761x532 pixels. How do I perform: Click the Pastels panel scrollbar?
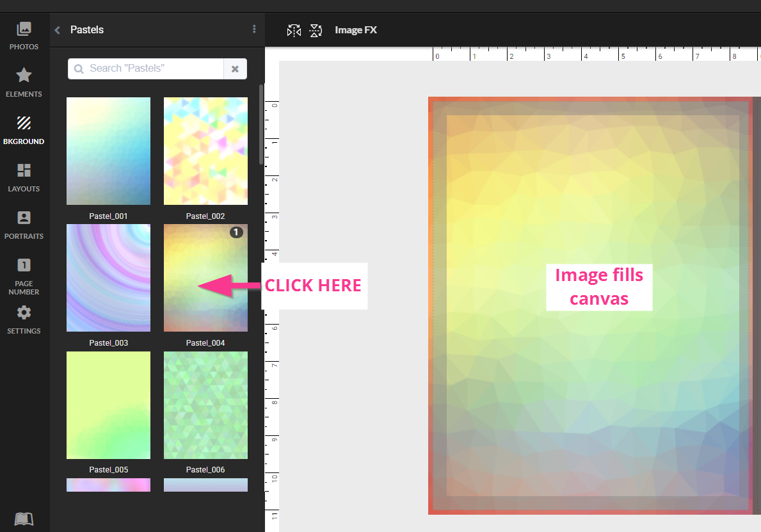tap(261, 125)
